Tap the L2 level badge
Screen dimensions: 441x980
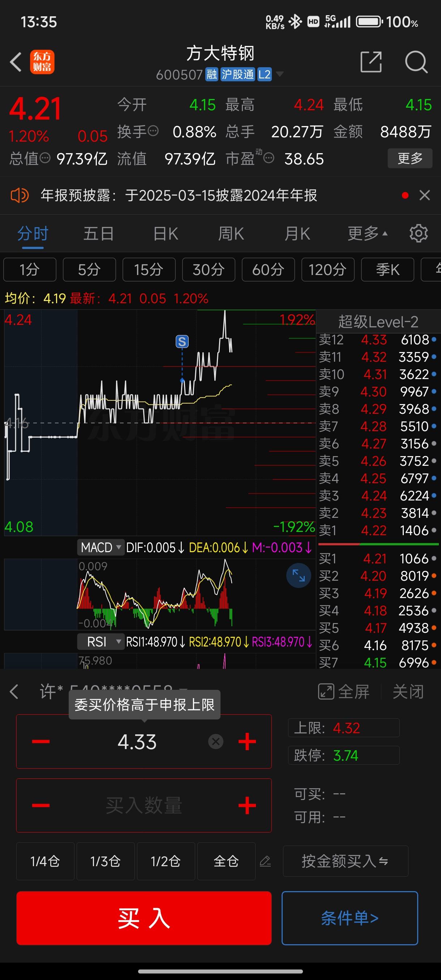[265, 74]
